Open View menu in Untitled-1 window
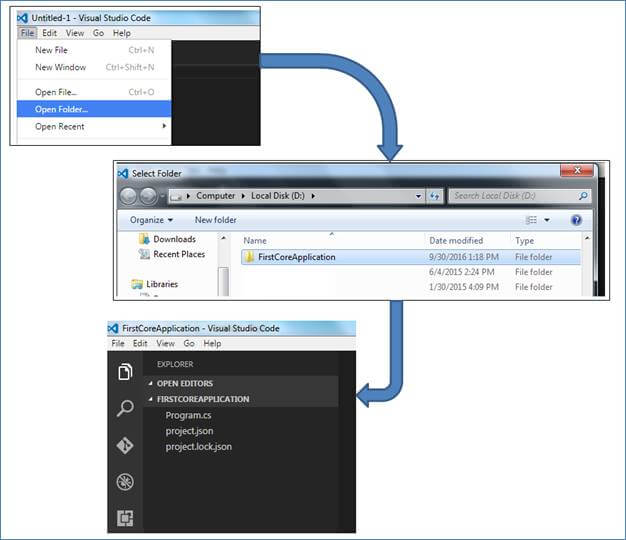The height and width of the screenshot is (540, 626). point(75,33)
